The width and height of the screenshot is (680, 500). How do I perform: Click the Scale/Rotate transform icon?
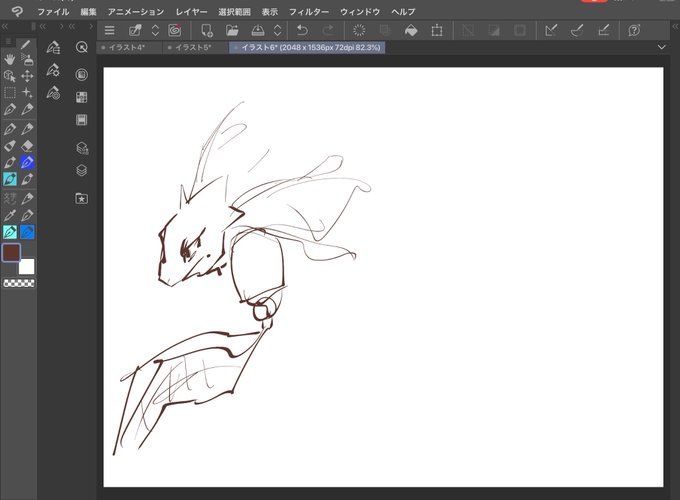tap(437, 30)
